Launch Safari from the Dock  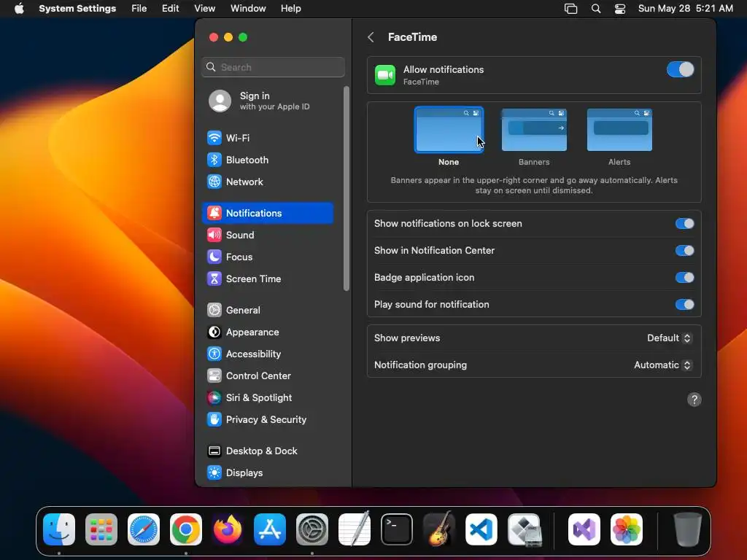click(x=144, y=529)
